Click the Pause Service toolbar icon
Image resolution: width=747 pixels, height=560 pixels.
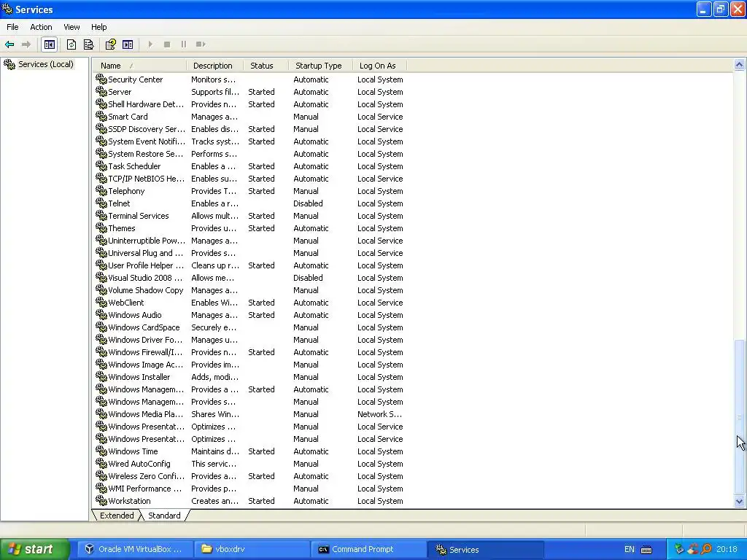click(x=183, y=44)
